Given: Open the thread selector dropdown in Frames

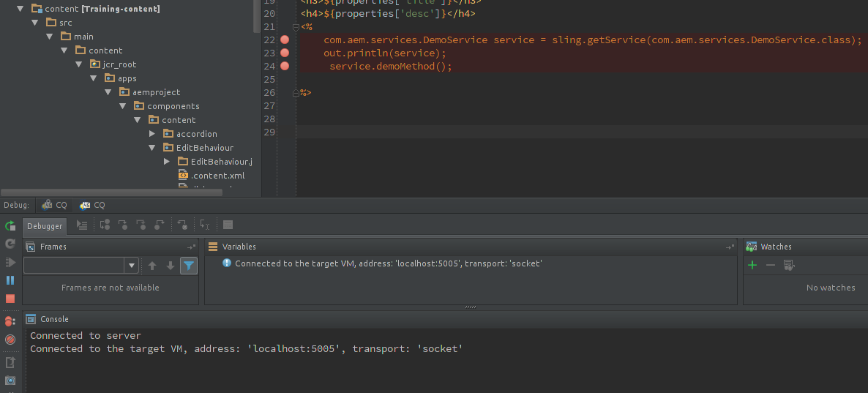Looking at the screenshot, I should point(132,266).
